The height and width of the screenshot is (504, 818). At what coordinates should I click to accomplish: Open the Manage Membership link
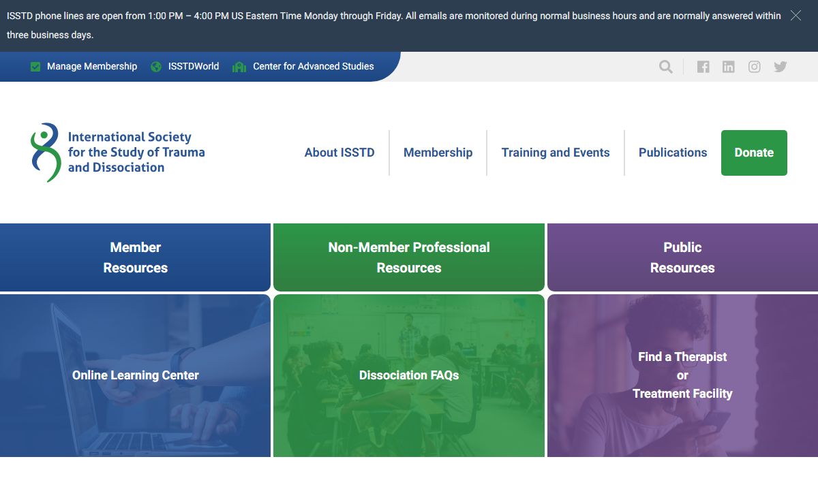pos(92,67)
